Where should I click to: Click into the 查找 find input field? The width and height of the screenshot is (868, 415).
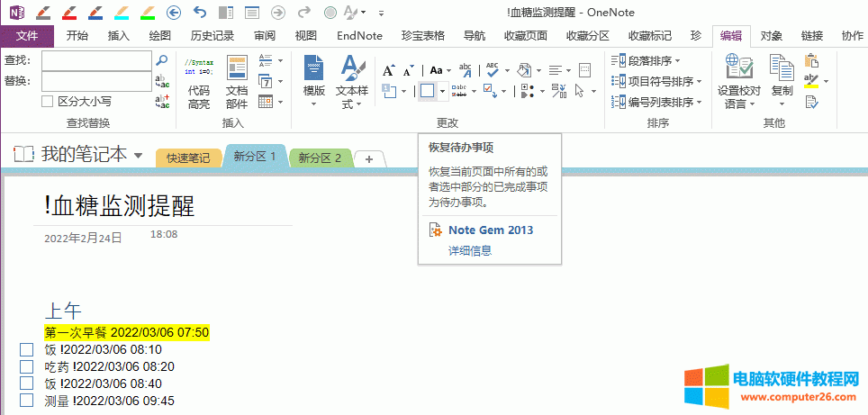[96, 61]
